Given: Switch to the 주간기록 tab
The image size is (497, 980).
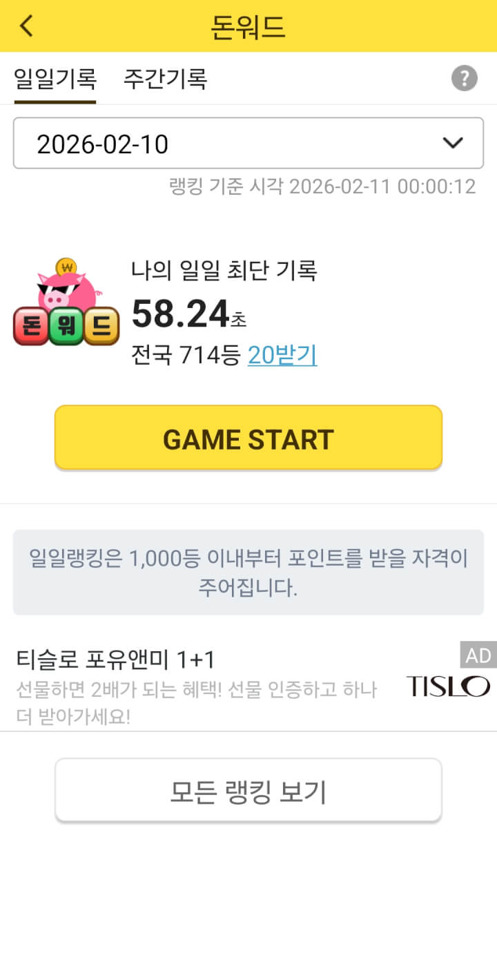Looking at the screenshot, I should [x=166, y=78].
